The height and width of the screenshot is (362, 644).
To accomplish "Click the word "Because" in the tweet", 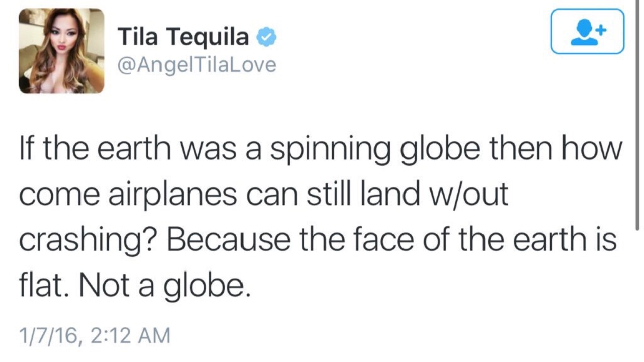I will (228, 239).
